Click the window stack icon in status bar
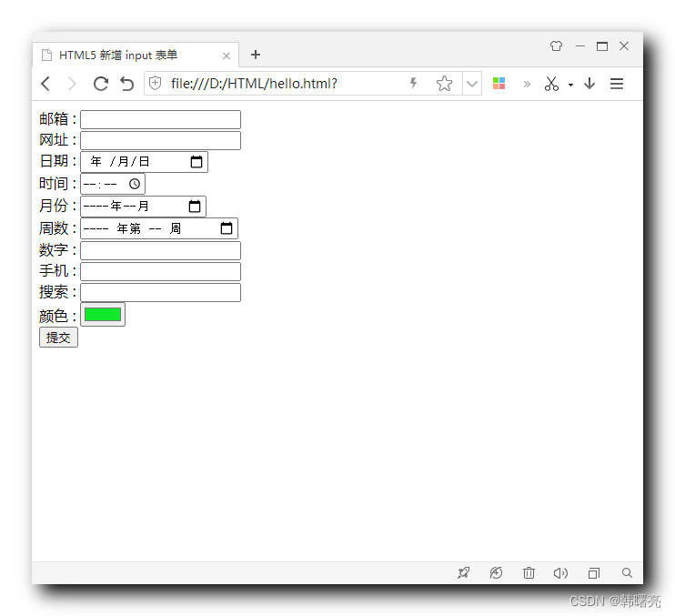This screenshot has height=616, width=675. (x=594, y=573)
